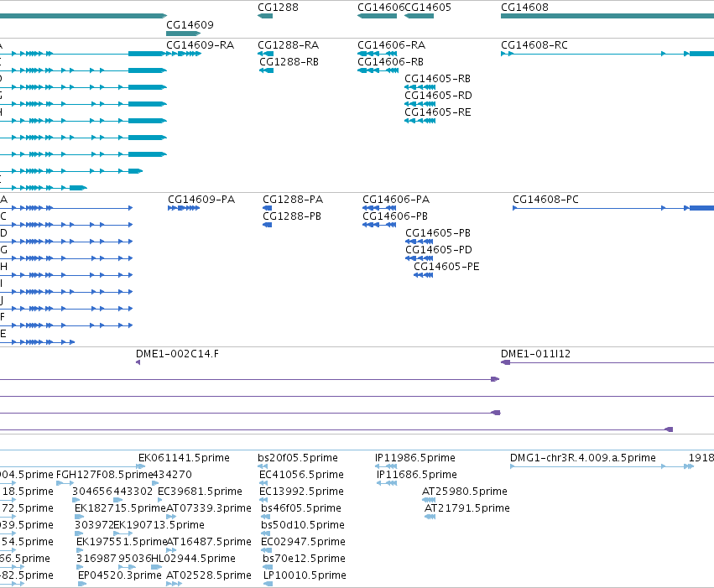
Task: Select the CG14609 gene label
Action: (190, 24)
